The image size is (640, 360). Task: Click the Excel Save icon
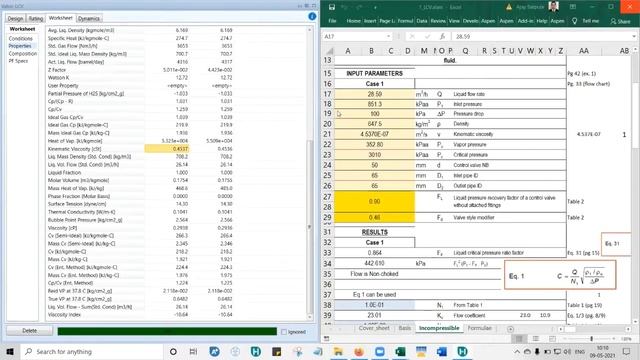[x=332, y=7]
